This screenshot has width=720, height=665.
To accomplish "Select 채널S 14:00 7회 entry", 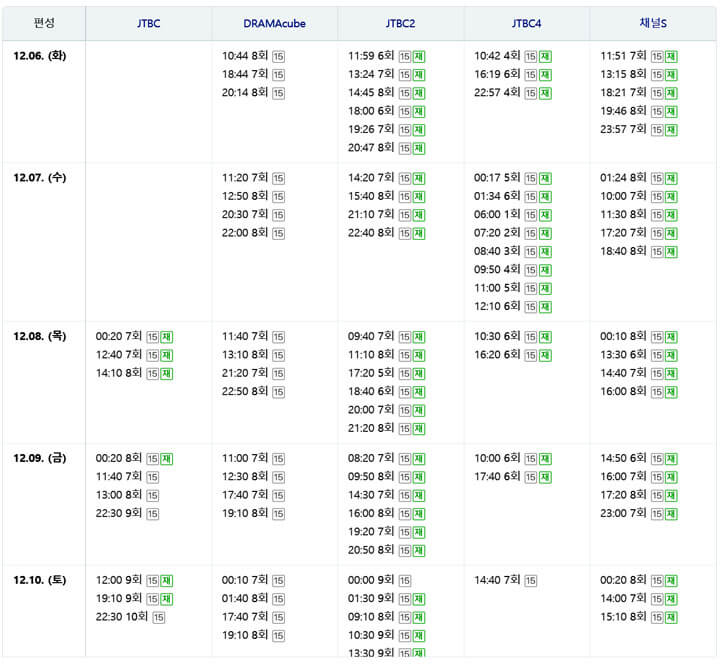I will click(x=624, y=598).
